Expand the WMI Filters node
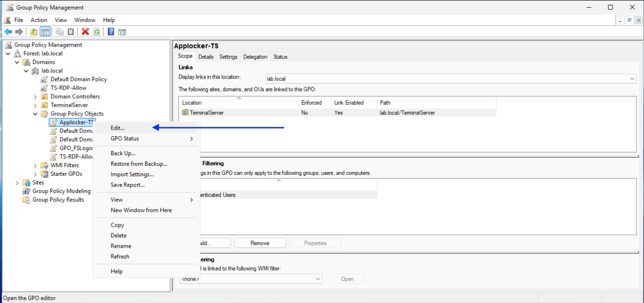 click(x=35, y=165)
